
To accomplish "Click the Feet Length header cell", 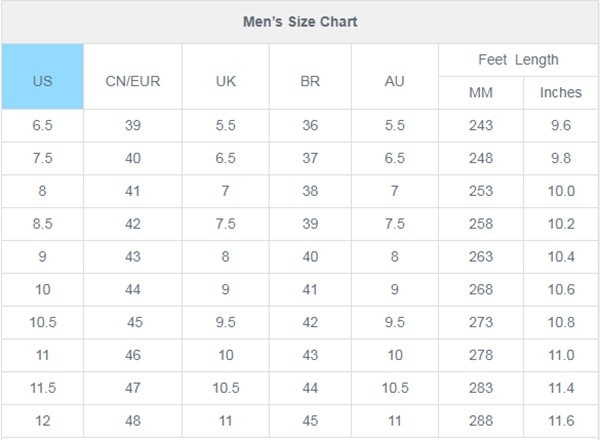I will [x=518, y=60].
